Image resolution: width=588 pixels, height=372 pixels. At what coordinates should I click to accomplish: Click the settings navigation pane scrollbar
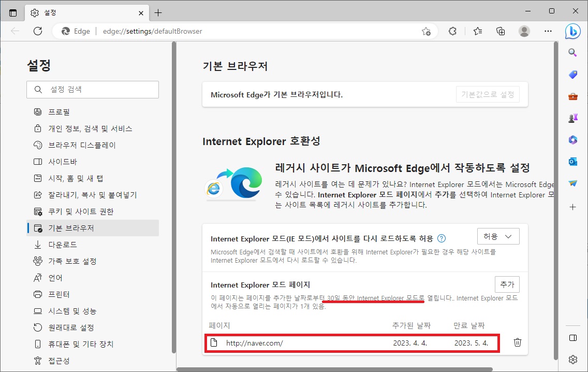[173, 197]
